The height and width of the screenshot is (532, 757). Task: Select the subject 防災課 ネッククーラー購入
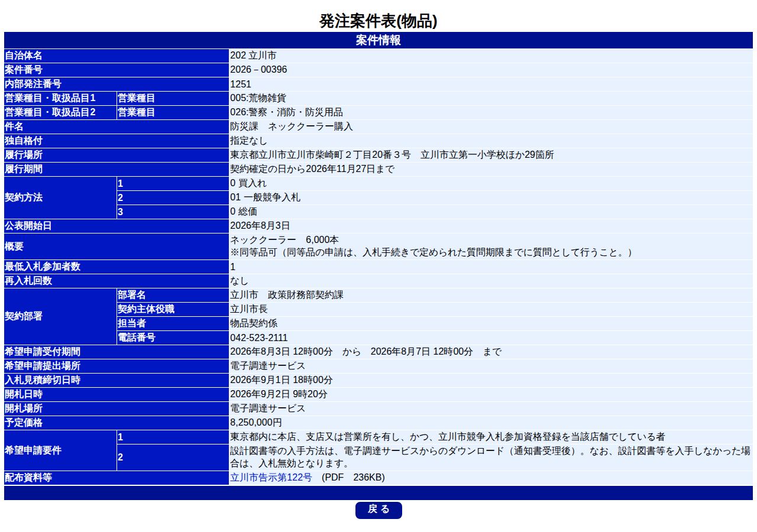tap(292, 126)
